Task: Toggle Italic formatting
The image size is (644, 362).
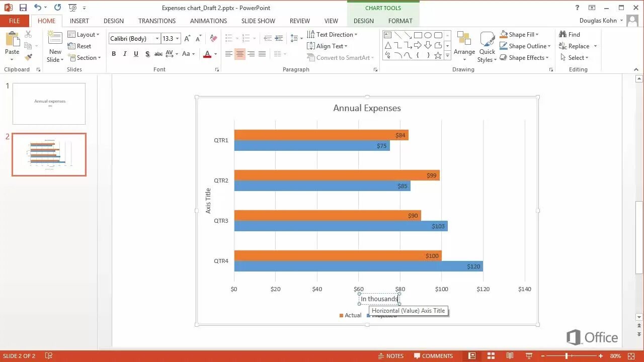Action: tap(125, 54)
